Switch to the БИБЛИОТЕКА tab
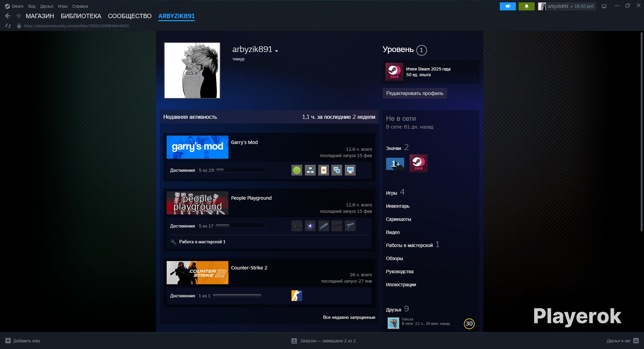The image size is (644, 349). click(x=81, y=16)
